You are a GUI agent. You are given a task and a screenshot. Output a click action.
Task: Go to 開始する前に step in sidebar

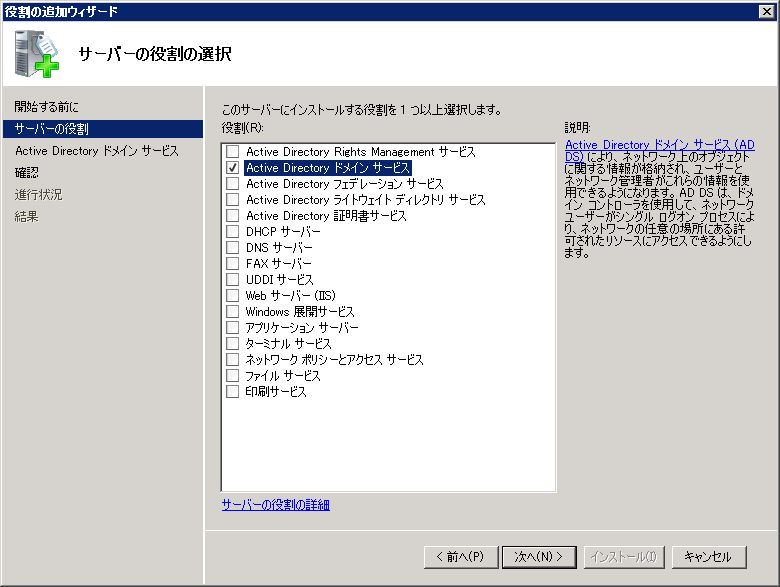(x=46, y=106)
